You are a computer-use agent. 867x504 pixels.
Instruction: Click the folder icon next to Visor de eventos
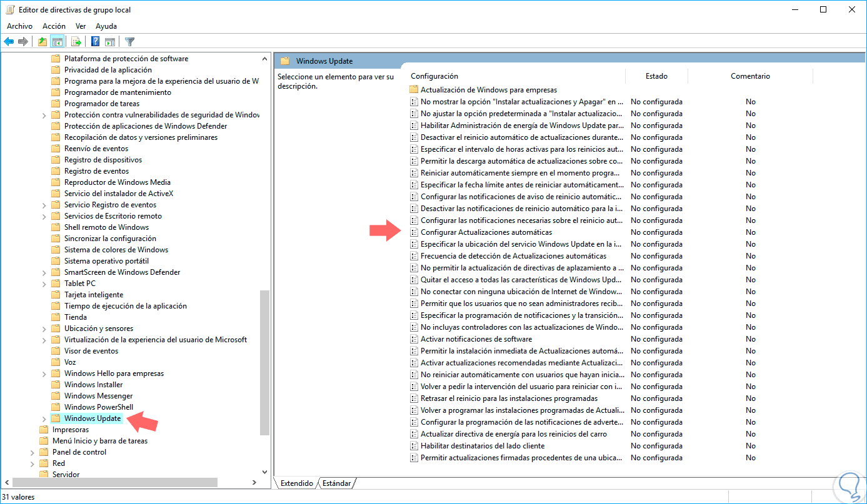point(56,351)
